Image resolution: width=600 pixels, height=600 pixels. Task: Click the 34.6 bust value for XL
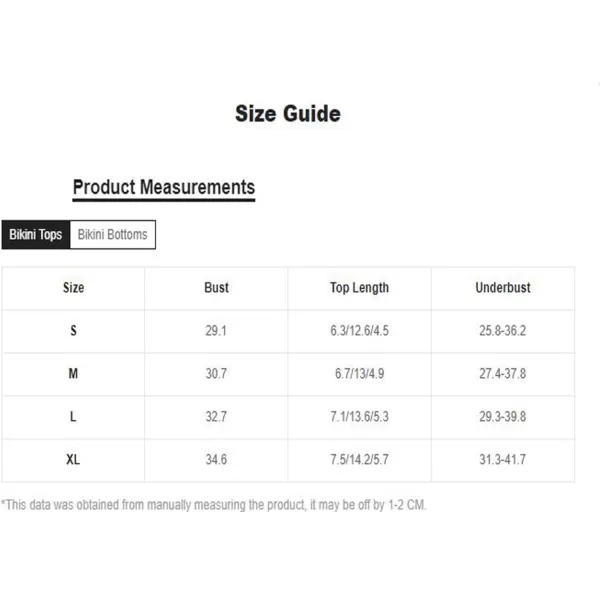coord(216,459)
